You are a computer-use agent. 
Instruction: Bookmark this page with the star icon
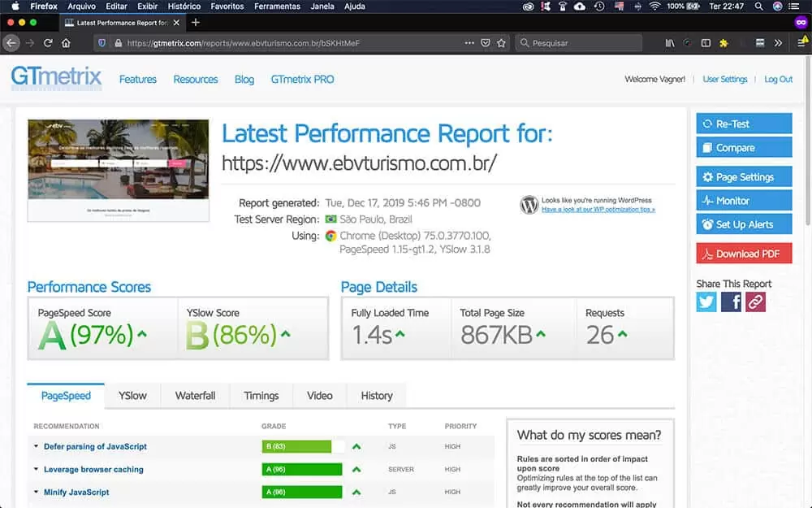(501, 43)
